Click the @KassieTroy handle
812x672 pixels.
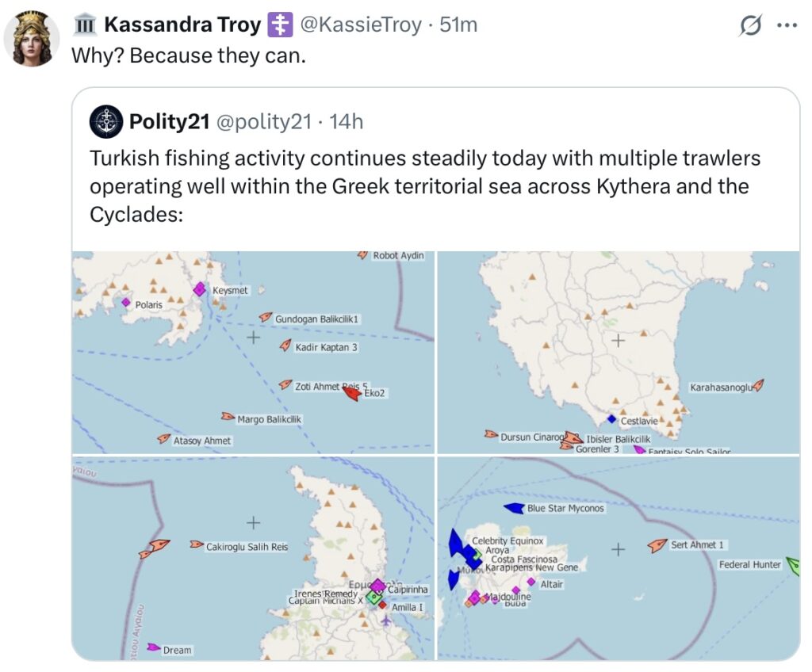point(361,25)
